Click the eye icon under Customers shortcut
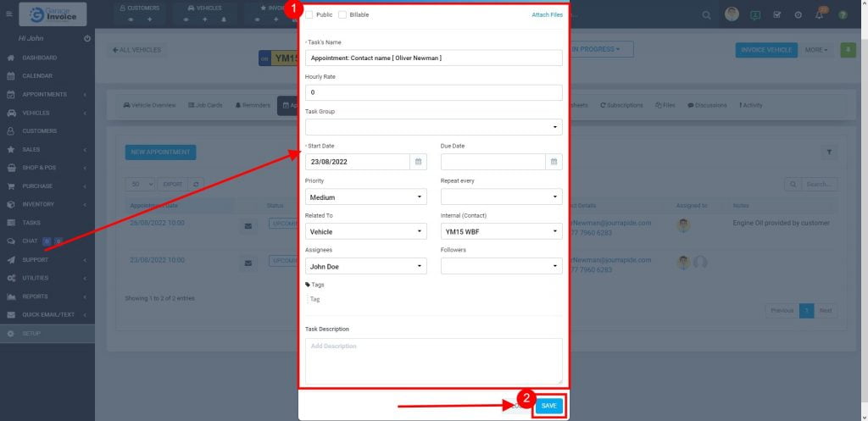The image size is (868, 421). (131, 19)
